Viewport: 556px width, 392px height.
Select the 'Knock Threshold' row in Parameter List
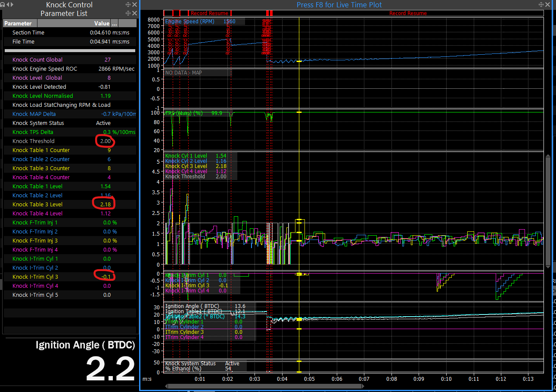pos(70,141)
